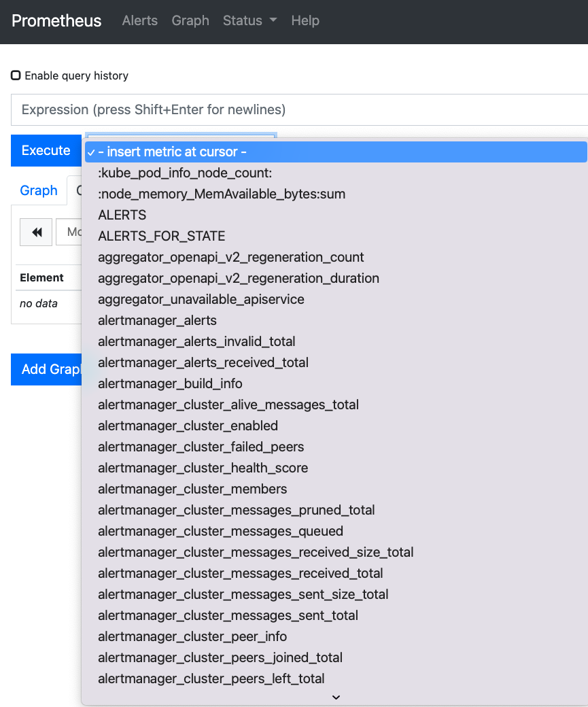Open the Alerts page in navbar
This screenshot has height=707, width=588.
(x=140, y=20)
